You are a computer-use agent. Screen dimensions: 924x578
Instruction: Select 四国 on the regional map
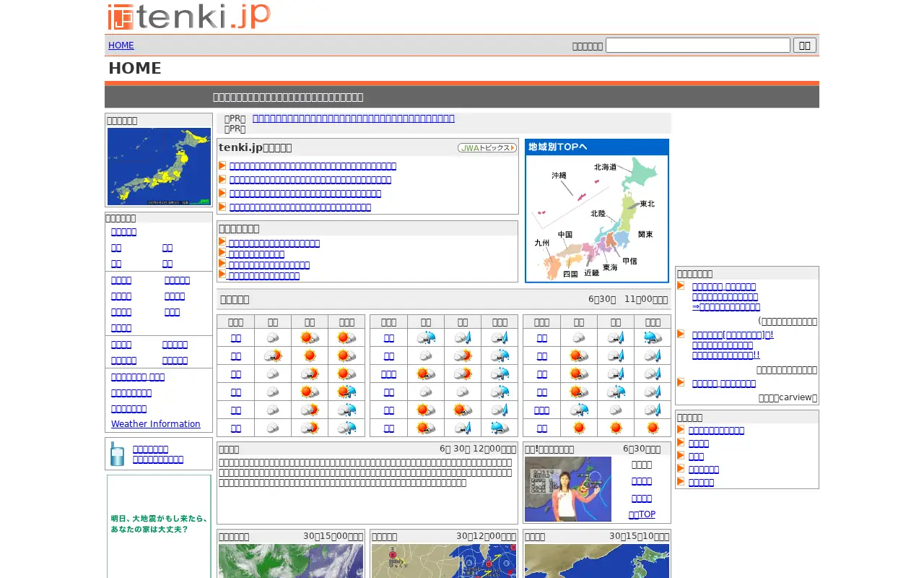(x=570, y=275)
